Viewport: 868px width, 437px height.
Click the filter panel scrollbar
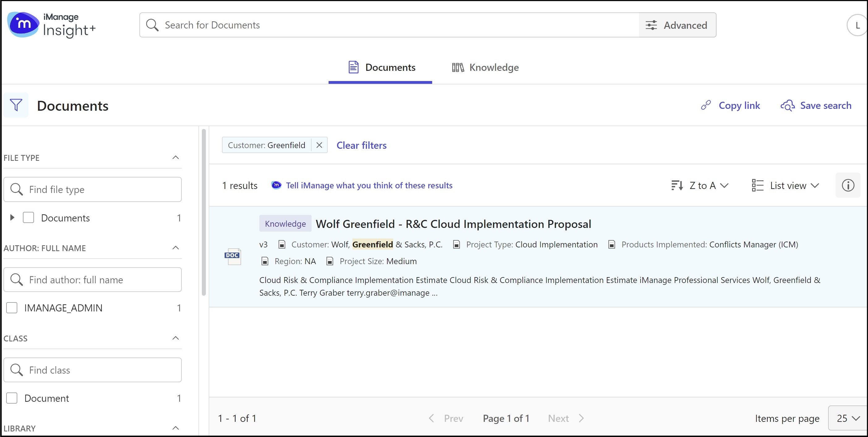click(203, 212)
